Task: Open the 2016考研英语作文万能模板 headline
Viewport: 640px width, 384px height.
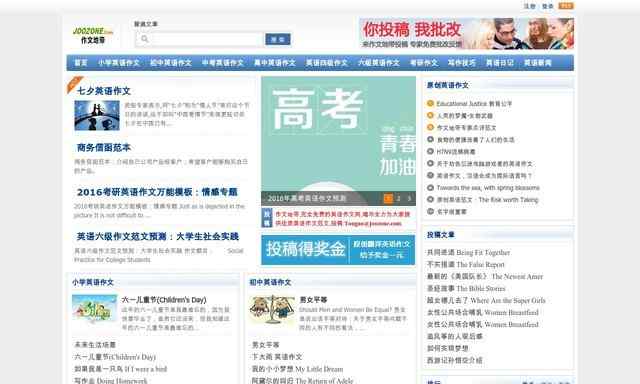Action: tap(157, 192)
